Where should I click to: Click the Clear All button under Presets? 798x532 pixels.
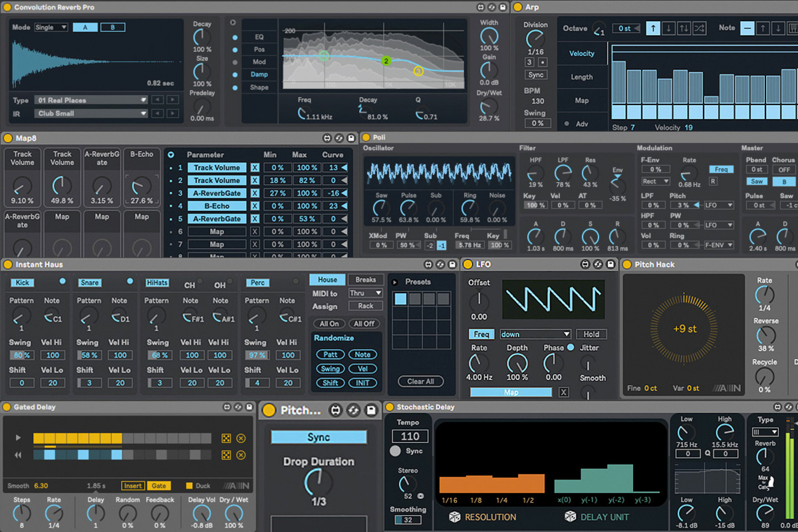click(x=420, y=382)
